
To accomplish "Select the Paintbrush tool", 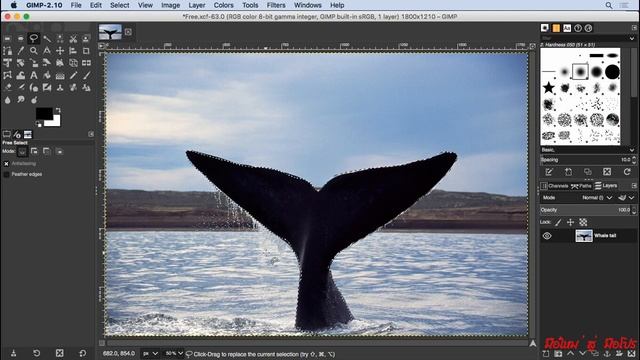I will [86, 76].
